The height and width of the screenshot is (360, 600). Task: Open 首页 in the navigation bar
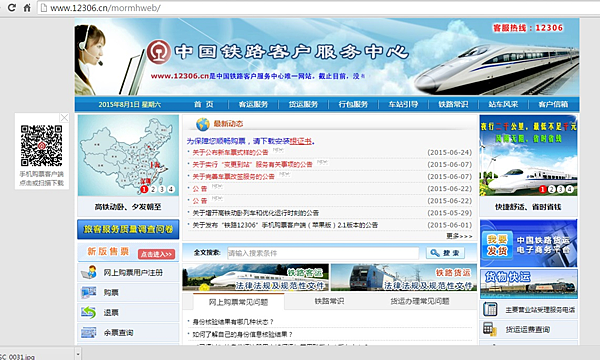click(204, 104)
